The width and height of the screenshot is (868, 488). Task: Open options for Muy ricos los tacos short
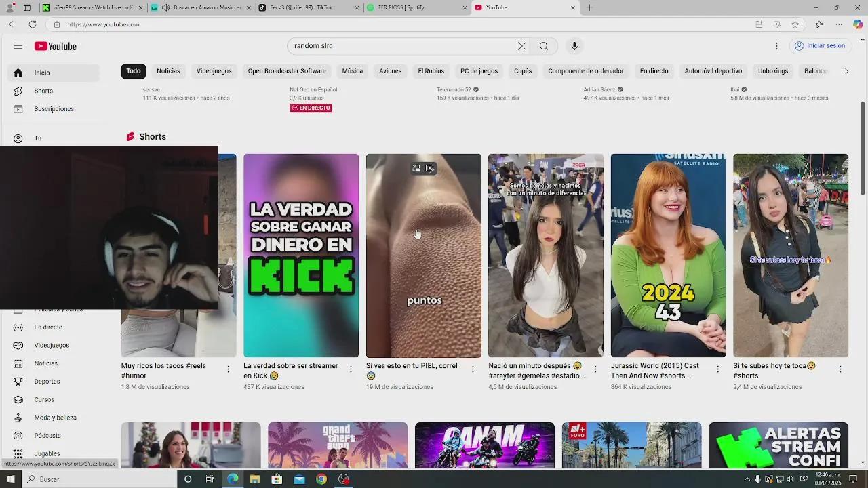(x=228, y=369)
